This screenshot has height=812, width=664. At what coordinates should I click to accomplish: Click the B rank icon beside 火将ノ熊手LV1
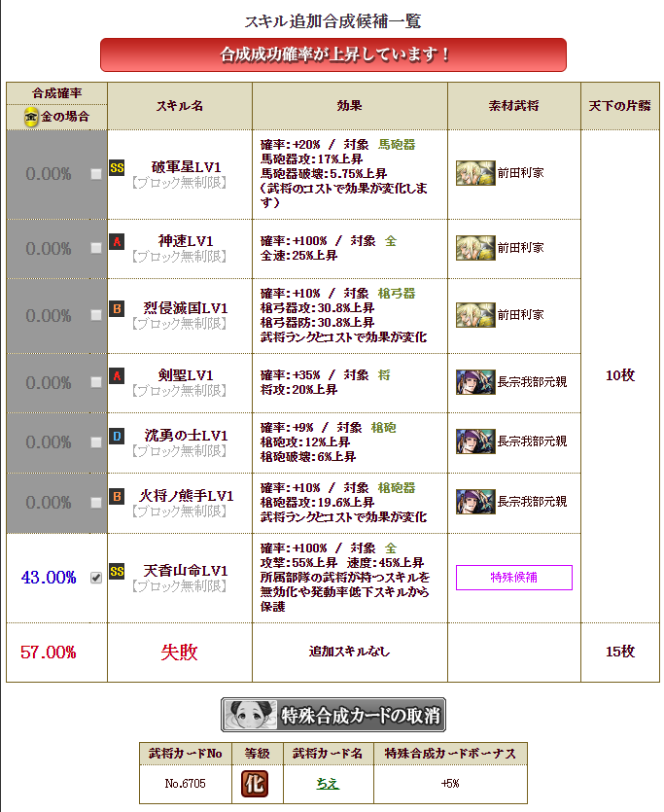pos(117,497)
